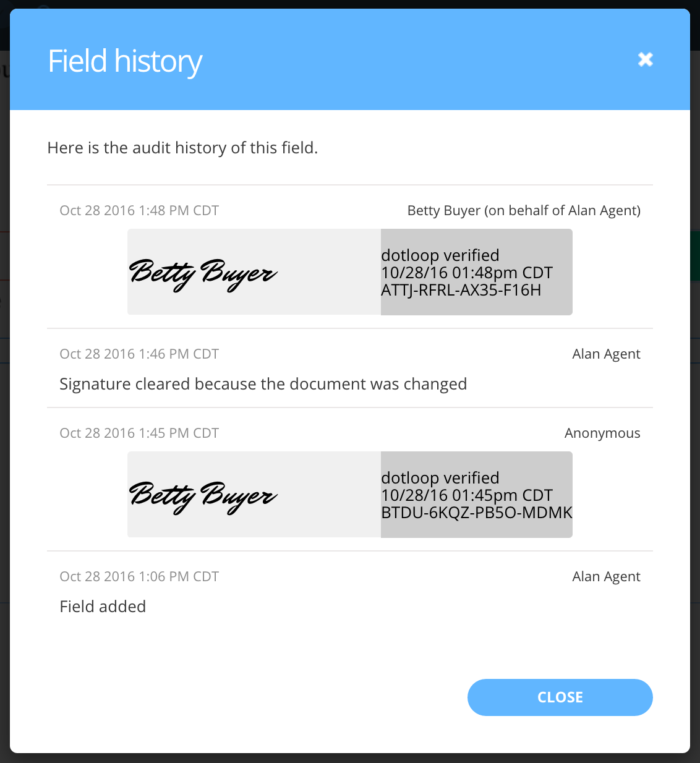Image resolution: width=700 pixels, height=763 pixels.
Task: Click the Anonymous entry author
Action: (x=602, y=433)
